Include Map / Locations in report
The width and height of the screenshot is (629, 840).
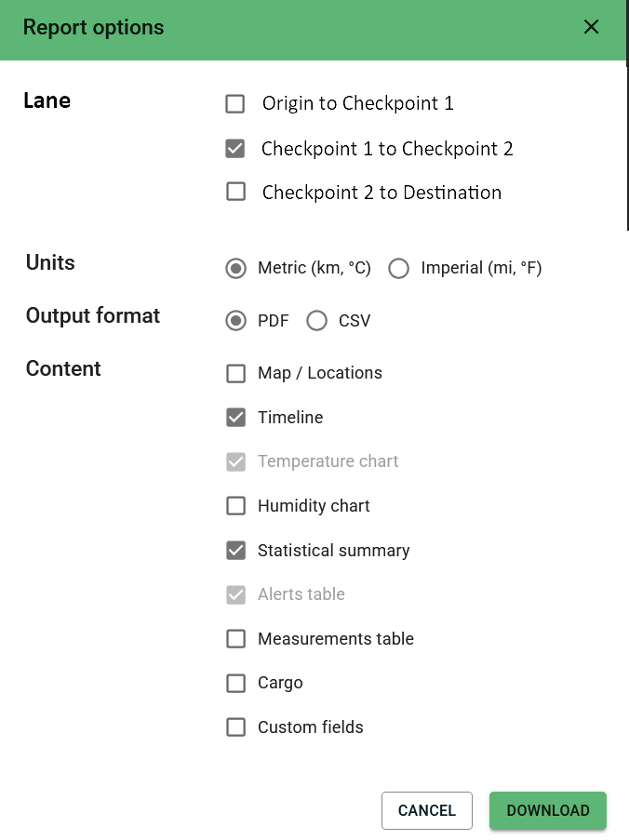coord(236,373)
